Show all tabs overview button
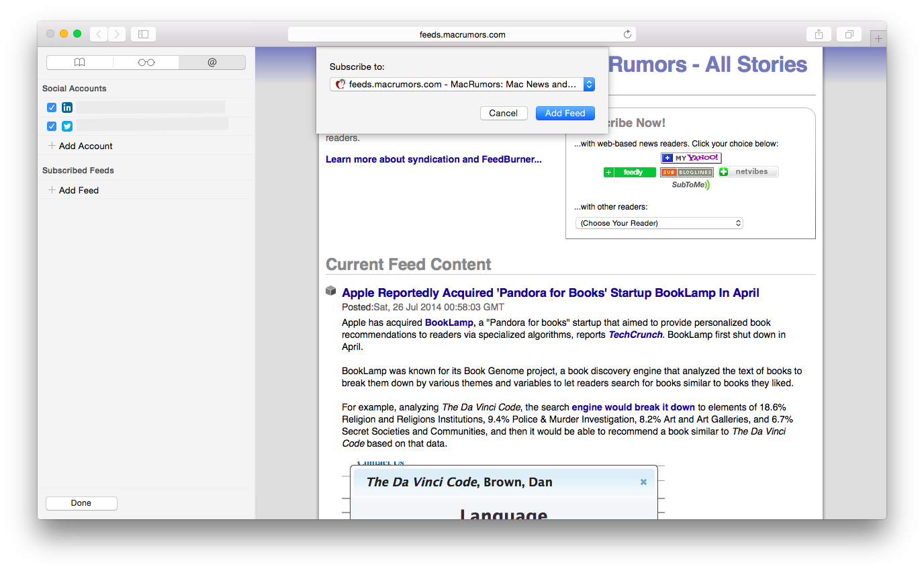This screenshot has height=573, width=924. (849, 34)
